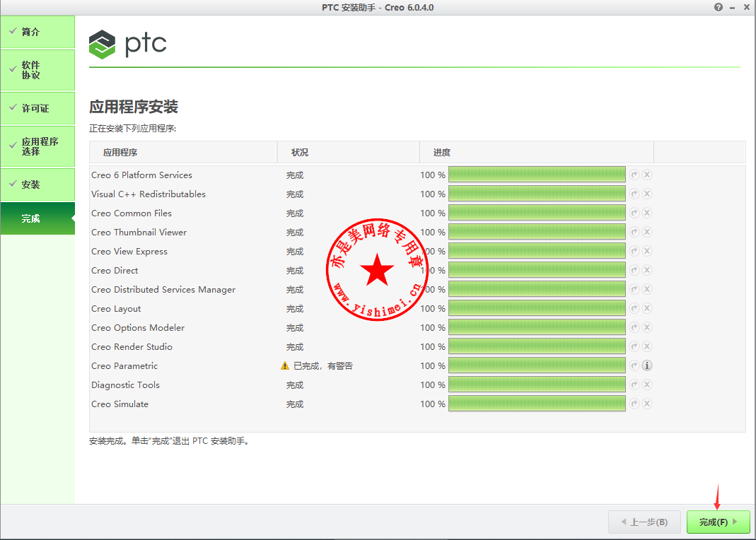This screenshot has width=756, height=540.
Task: Select Creo Options Modeler row name
Action: click(138, 327)
